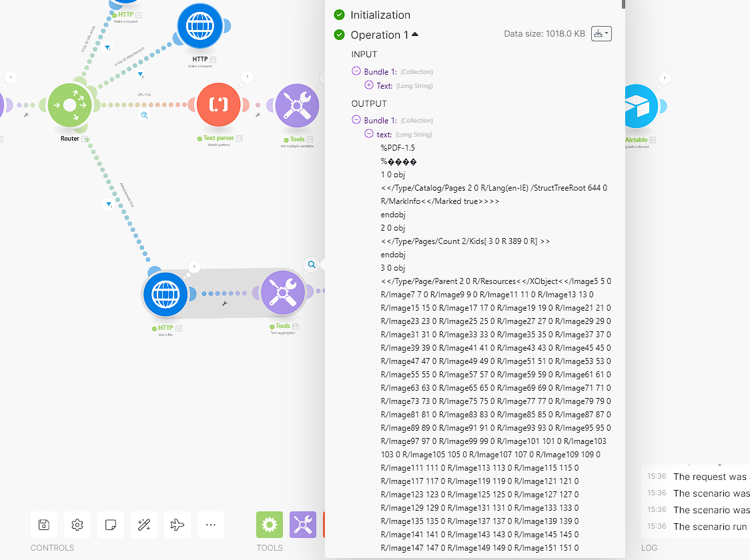Screen dimensions: 750x560
Task: Click wrench icon left of Router
Action: (x=26, y=115)
